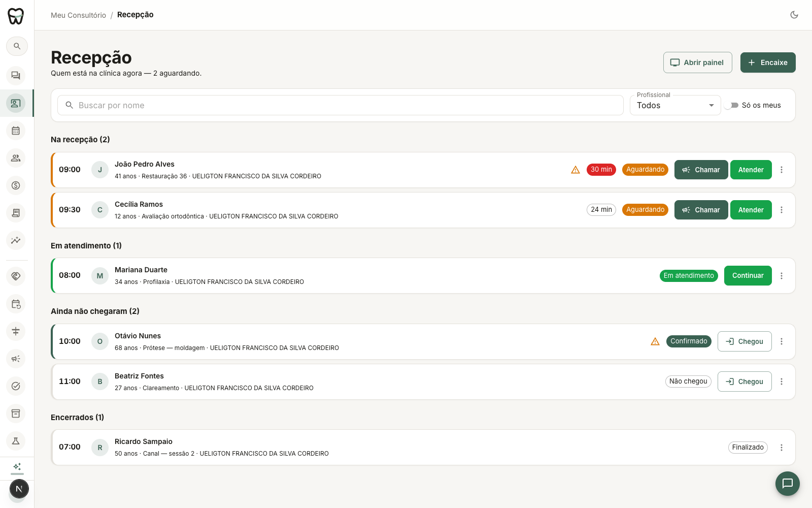812x508 pixels.
Task: Open the sliders settings sidebar icon
Action: (x=16, y=331)
